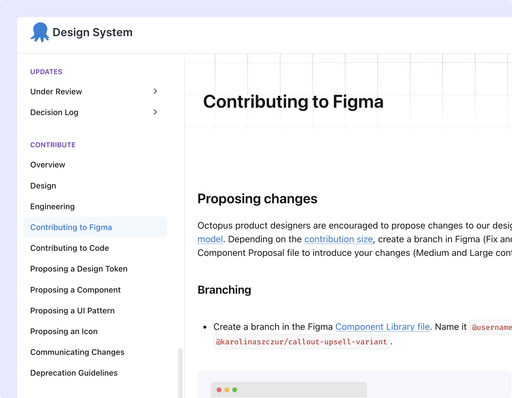Open Proposing a UI Pattern page
Screen dimensions: 512x398
tap(72, 310)
